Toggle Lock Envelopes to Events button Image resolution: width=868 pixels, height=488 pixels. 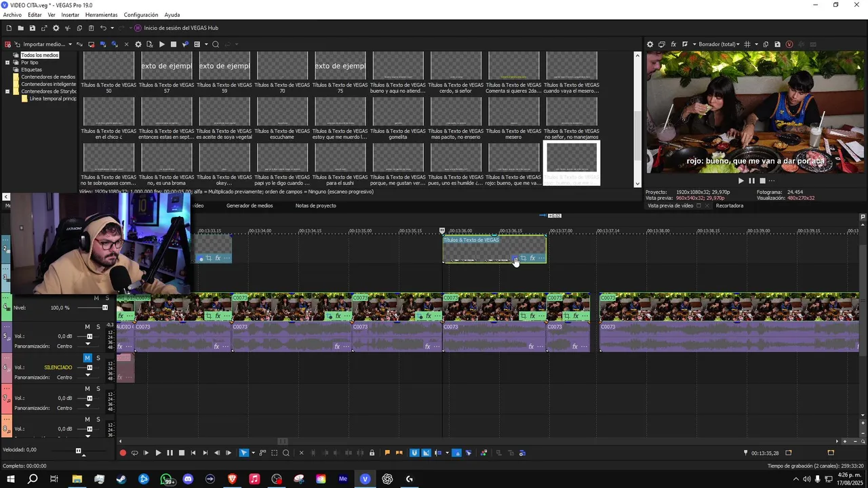pyautogui.click(x=457, y=453)
